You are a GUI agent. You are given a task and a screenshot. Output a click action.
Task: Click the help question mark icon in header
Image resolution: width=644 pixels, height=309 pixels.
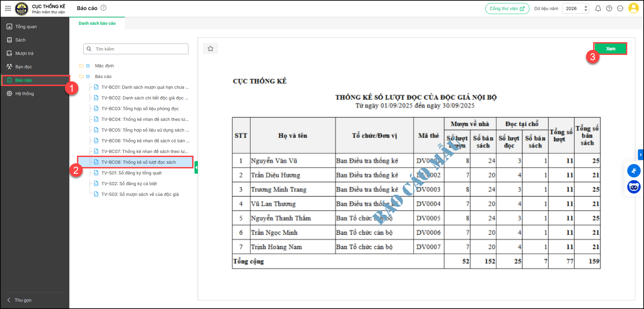point(609,9)
